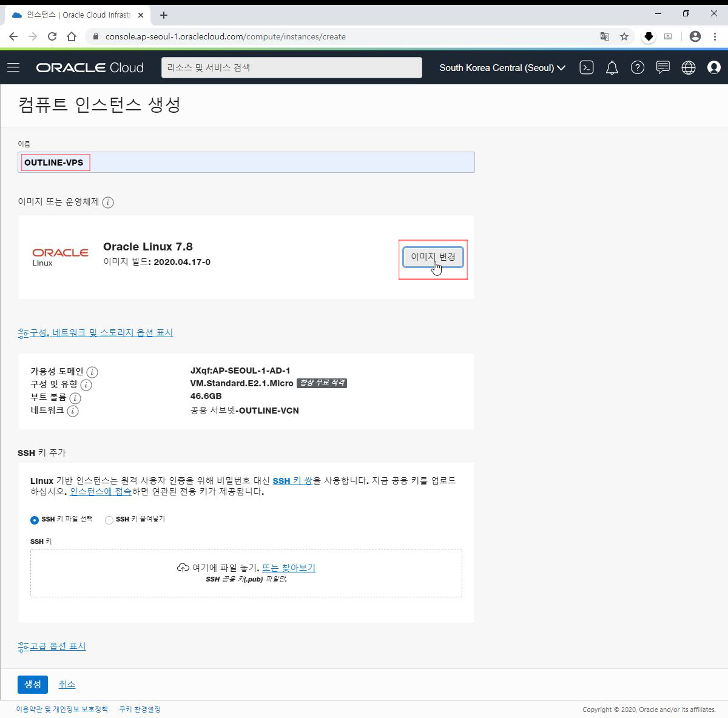Reload the page with refresh icon
This screenshot has width=728, height=718.
pos(52,36)
